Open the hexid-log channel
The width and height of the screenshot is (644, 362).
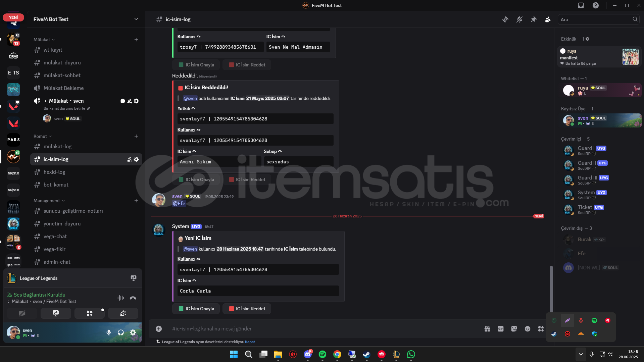pos(86,172)
